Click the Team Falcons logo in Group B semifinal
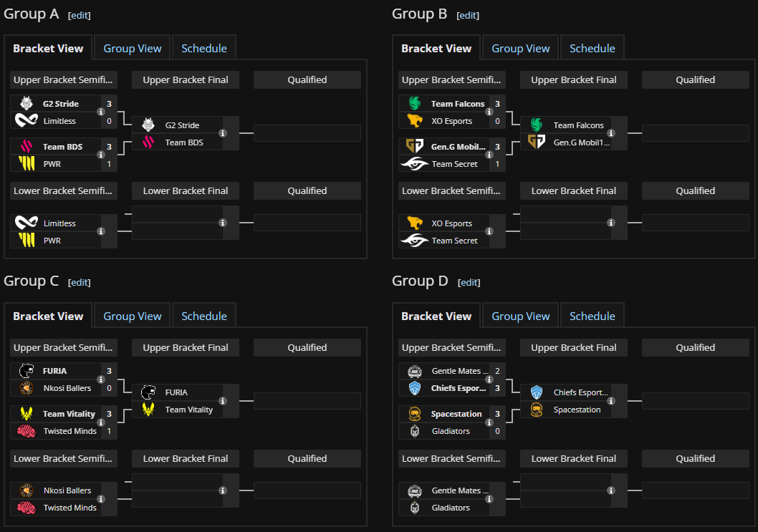This screenshot has height=532, width=758. coord(415,103)
